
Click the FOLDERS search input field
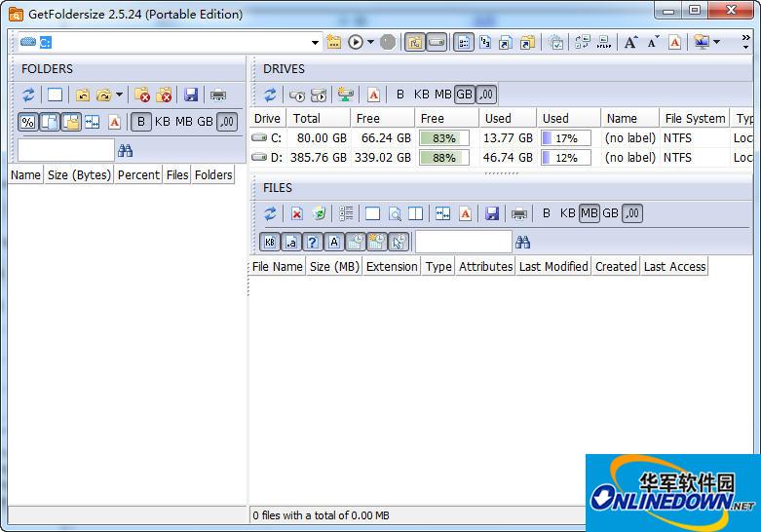pos(66,150)
